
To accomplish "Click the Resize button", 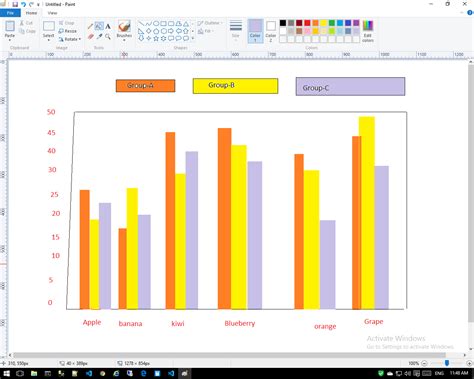I will click(68, 31).
